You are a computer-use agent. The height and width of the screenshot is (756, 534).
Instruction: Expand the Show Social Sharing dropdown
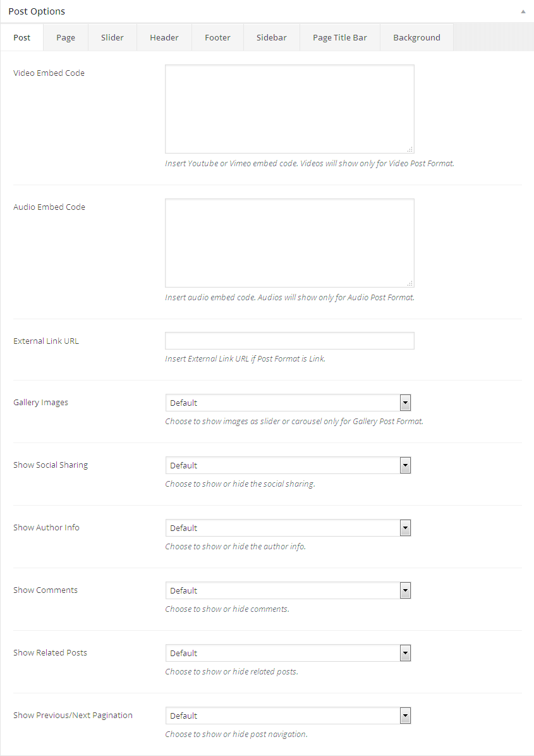(x=288, y=465)
